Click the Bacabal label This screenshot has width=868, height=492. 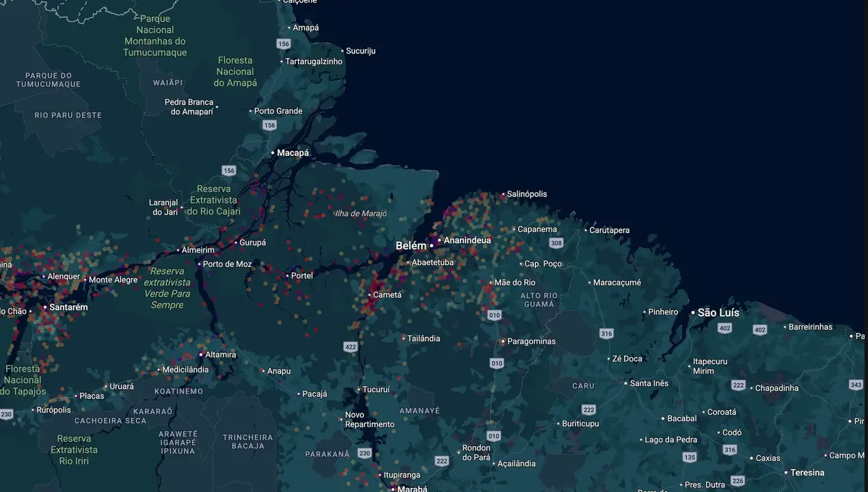point(682,419)
